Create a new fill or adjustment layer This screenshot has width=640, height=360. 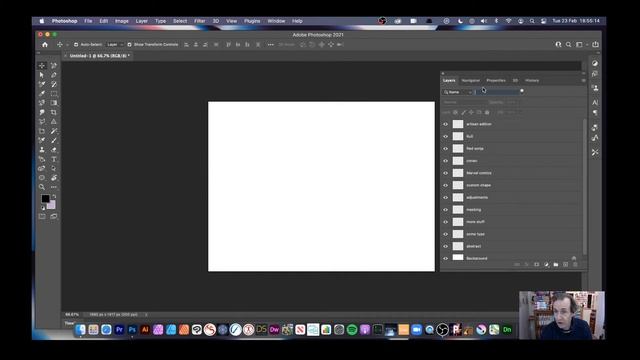pyautogui.click(x=546, y=264)
